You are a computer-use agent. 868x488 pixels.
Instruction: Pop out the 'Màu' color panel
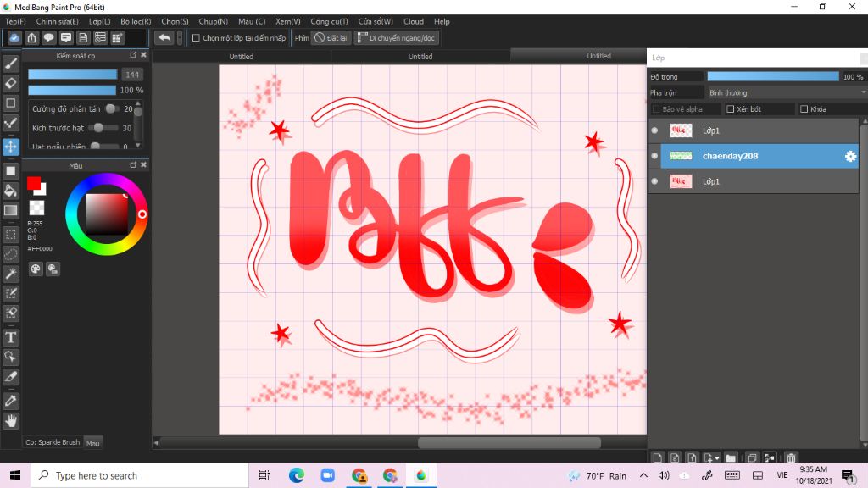[133, 165]
